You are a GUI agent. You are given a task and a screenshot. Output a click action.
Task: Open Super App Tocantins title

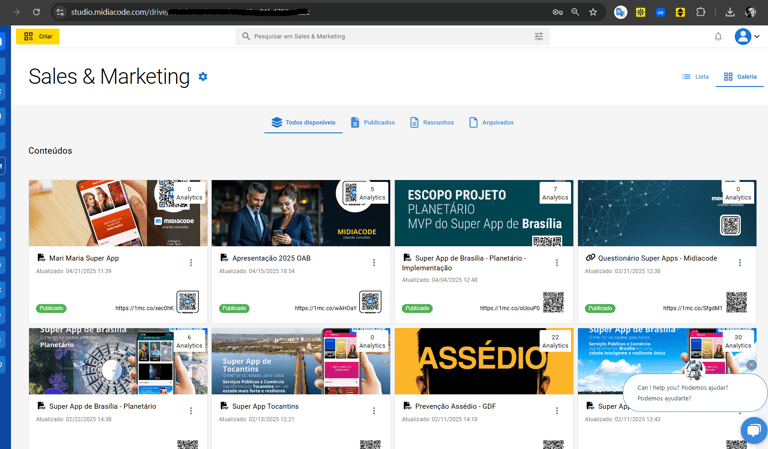click(x=265, y=406)
